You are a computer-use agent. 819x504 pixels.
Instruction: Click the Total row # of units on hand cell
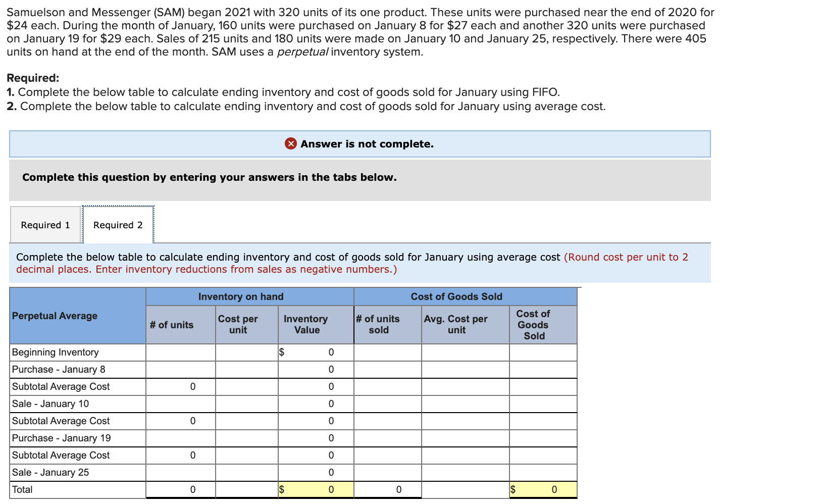181,490
